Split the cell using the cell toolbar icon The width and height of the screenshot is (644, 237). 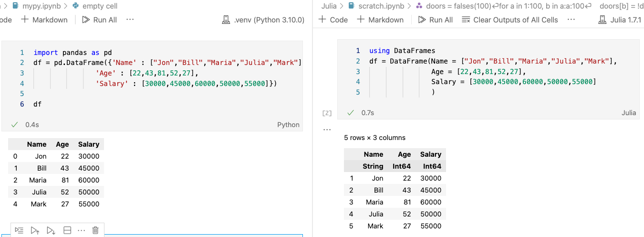click(67, 230)
